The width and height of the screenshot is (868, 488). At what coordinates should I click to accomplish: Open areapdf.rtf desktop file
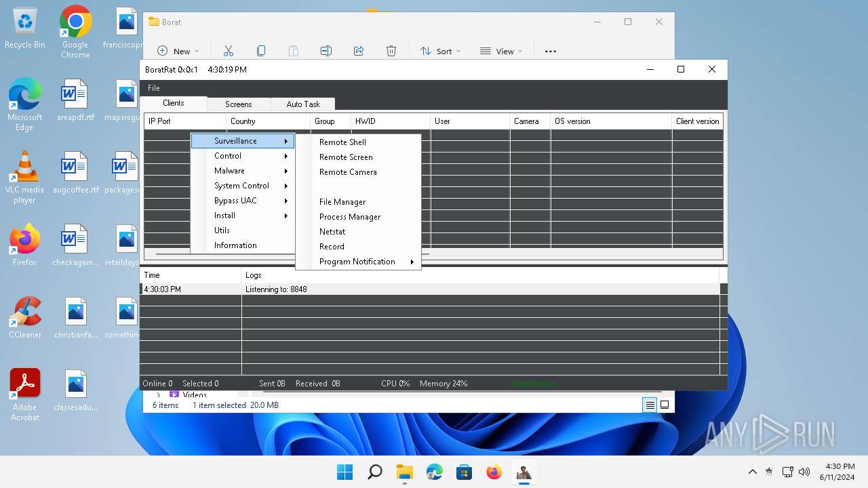pyautogui.click(x=75, y=100)
